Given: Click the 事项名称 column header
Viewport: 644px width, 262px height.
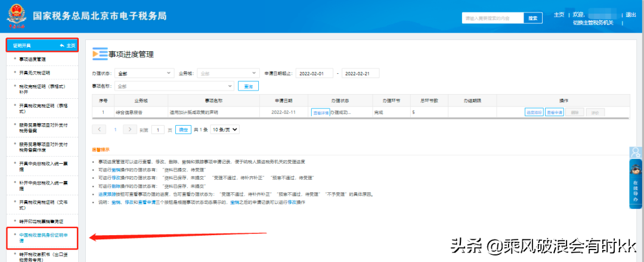Looking at the screenshot, I should click(x=213, y=101).
